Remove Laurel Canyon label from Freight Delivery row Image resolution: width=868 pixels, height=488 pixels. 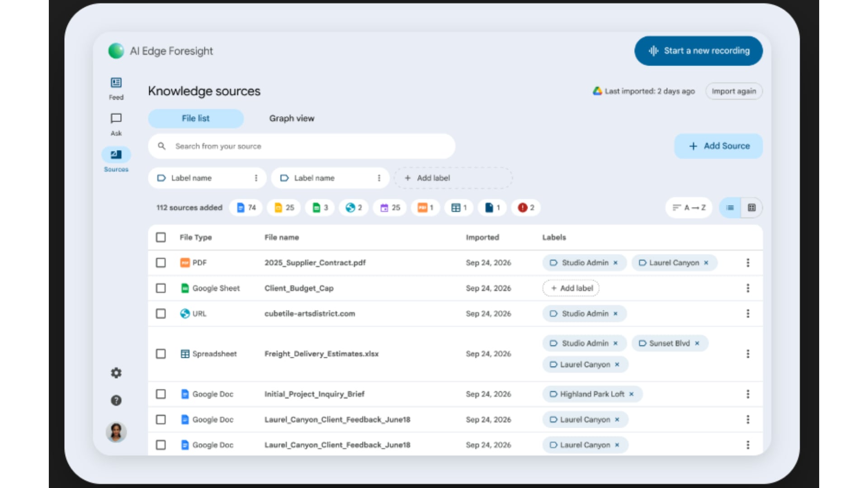tap(617, 365)
